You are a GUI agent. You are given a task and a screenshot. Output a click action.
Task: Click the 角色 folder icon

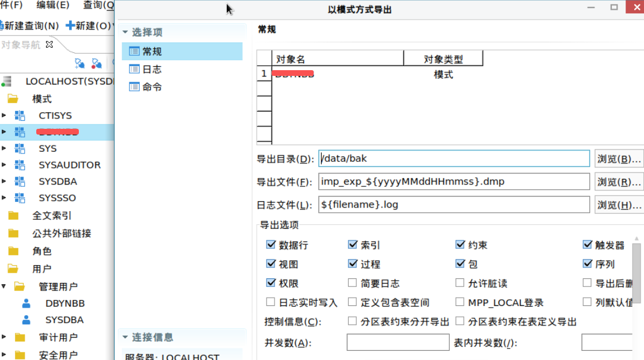13,251
